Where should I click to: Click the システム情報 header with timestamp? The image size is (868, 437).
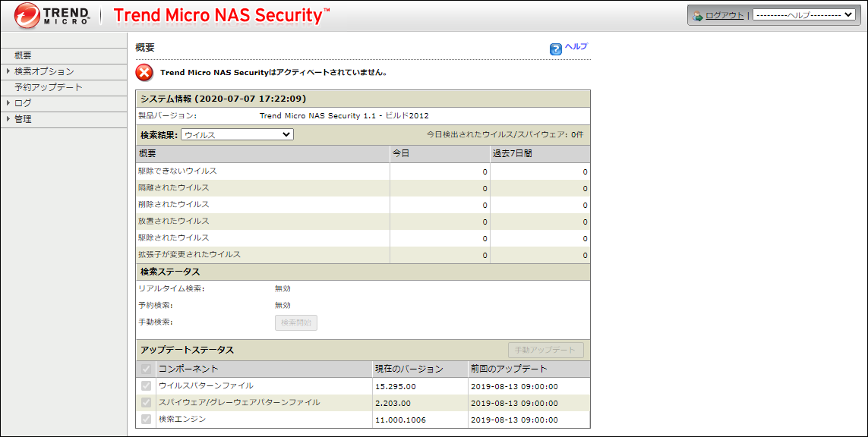(223, 99)
